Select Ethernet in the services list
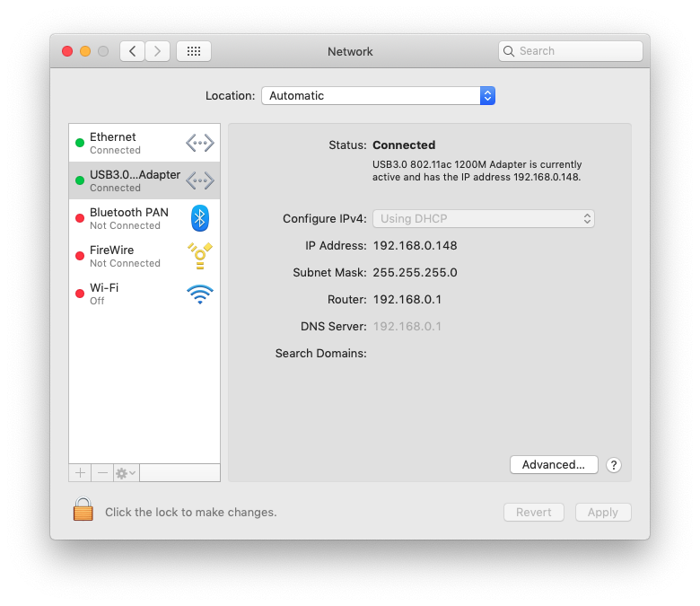 [144, 143]
